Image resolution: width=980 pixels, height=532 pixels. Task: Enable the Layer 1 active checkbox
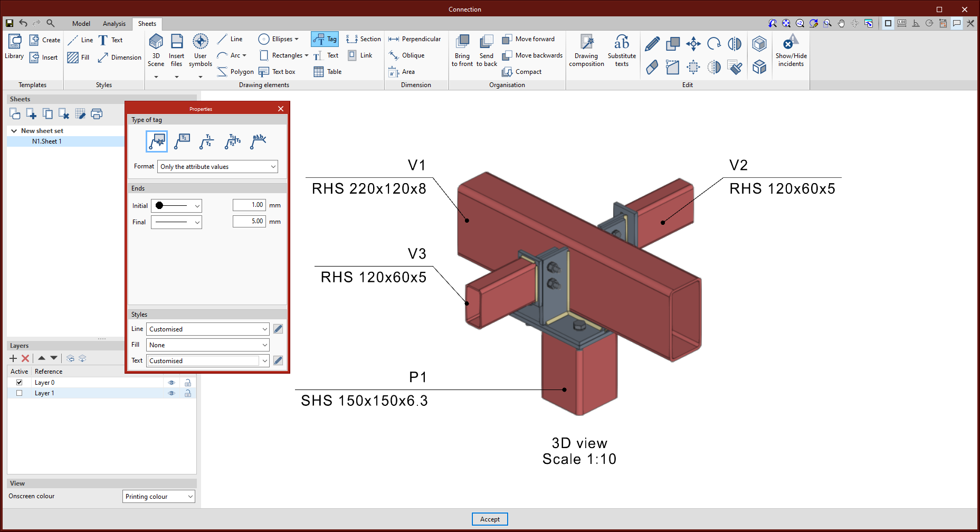20,393
